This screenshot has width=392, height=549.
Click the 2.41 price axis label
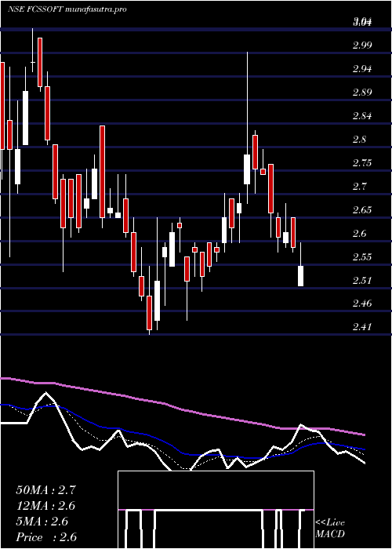(362, 327)
